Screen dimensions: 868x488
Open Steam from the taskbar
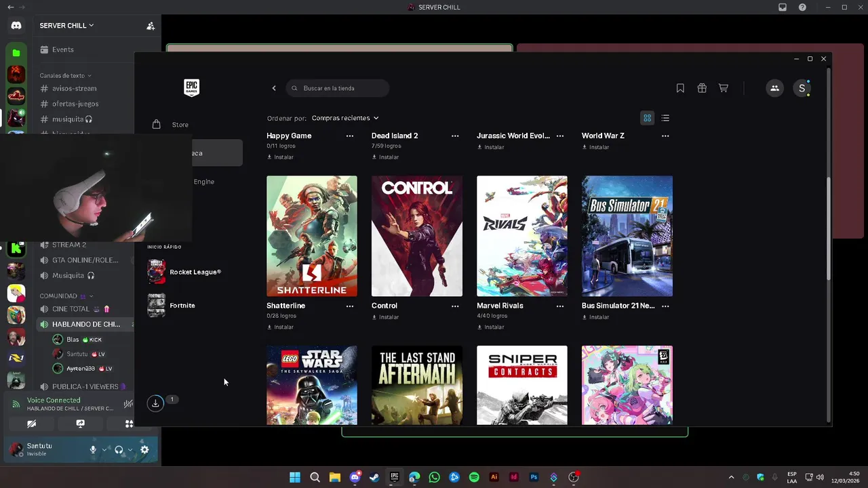pos(374,478)
